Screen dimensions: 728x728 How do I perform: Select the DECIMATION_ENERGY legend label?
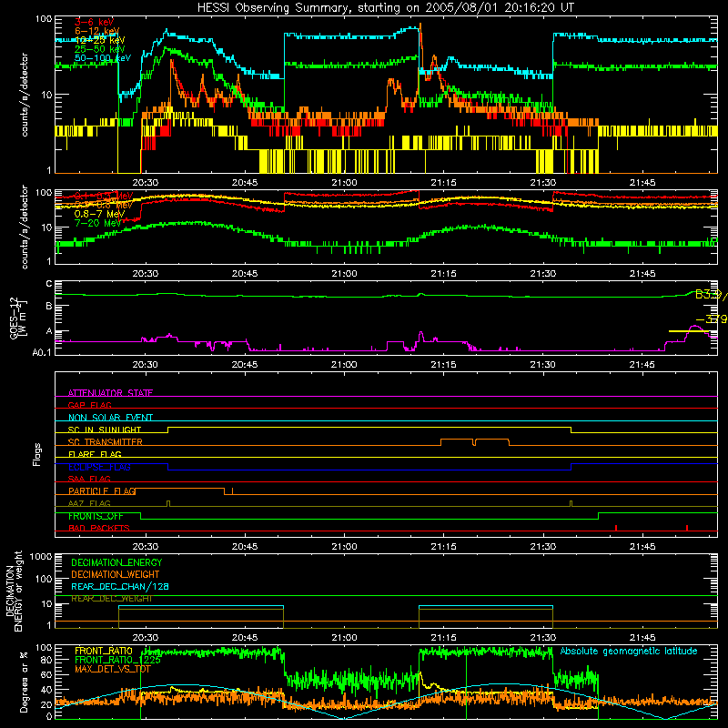click(x=116, y=562)
